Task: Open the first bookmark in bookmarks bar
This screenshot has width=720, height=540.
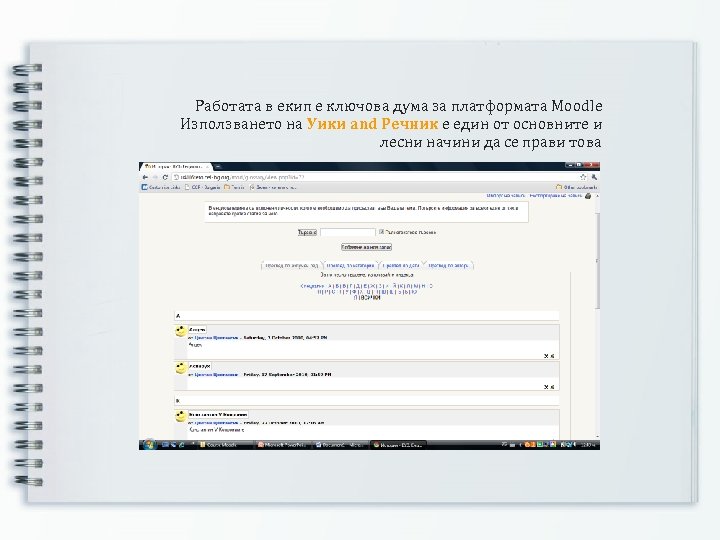Action: (x=161, y=187)
